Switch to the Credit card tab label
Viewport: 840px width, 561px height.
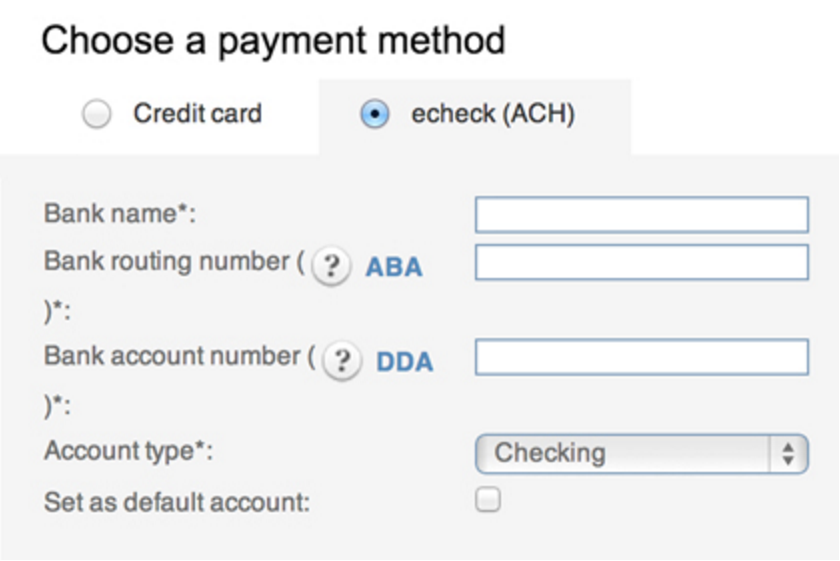click(x=198, y=114)
